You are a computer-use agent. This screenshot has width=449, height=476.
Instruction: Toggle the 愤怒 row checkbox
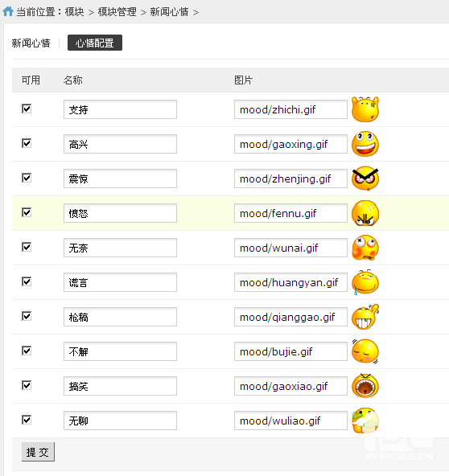(27, 212)
